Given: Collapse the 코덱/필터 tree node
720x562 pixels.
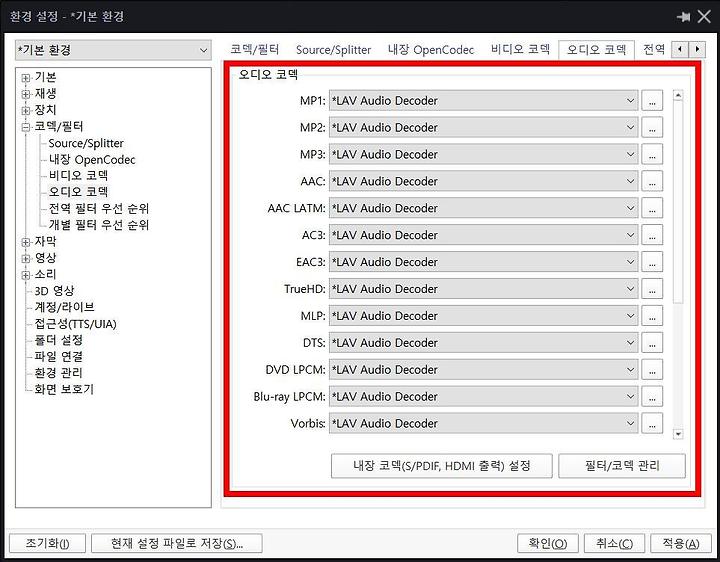Looking at the screenshot, I should (26, 127).
